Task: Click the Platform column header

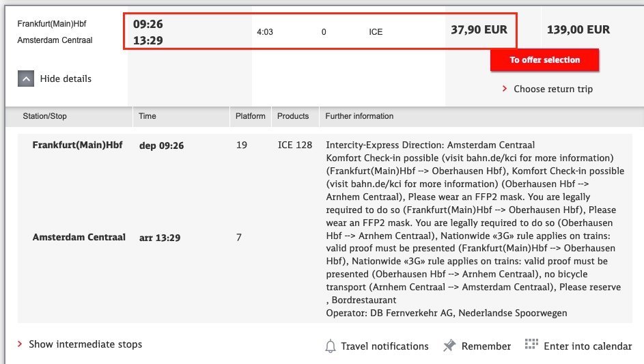Action: coord(251,116)
